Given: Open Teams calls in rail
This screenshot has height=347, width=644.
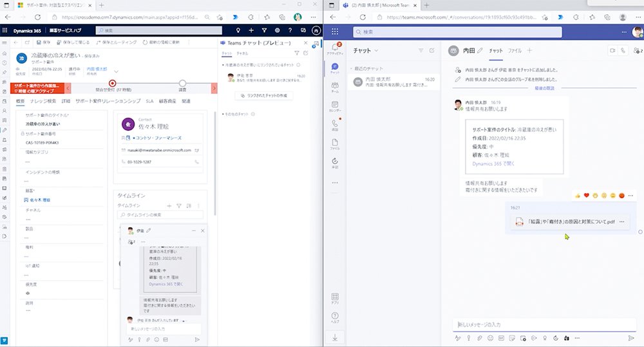Looking at the screenshot, I should [x=335, y=126].
